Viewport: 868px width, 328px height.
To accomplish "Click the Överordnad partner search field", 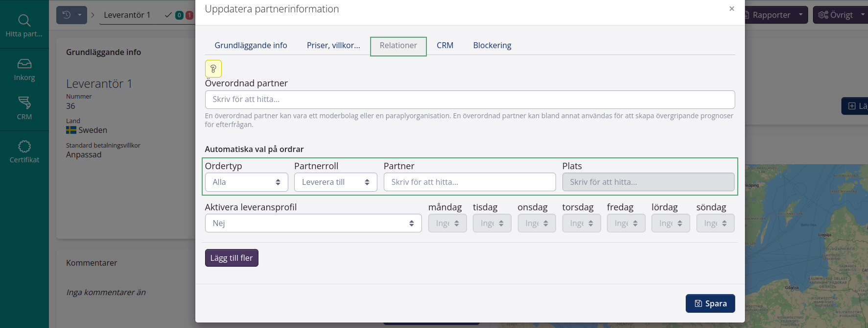I will pos(469,100).
